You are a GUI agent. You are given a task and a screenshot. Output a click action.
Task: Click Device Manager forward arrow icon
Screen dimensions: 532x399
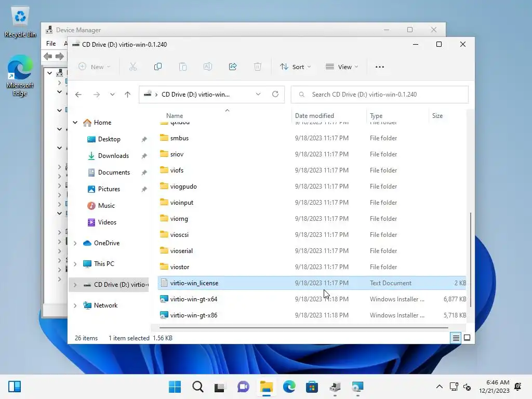point(60,56)
